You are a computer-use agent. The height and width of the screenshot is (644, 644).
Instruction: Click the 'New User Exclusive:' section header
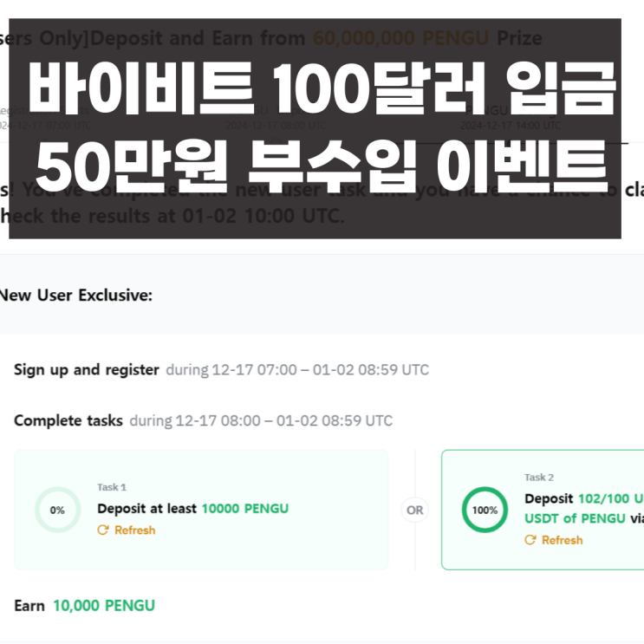tap(75, 296)
